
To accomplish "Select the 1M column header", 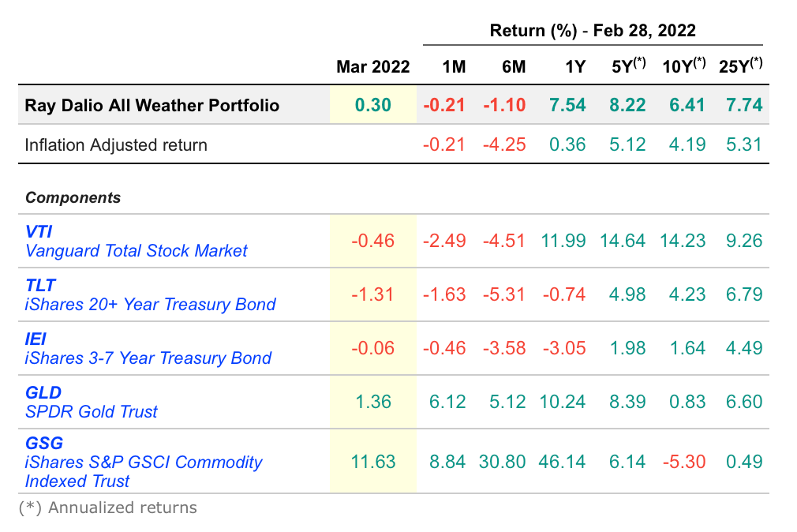I will [x=454, y=66].
